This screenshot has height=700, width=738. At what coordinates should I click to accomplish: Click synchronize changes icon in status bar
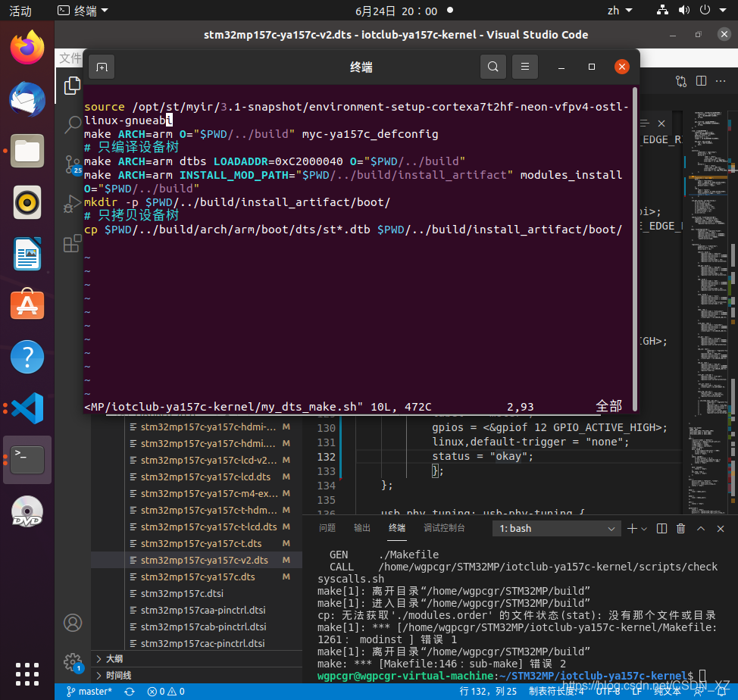coord(130,692)
